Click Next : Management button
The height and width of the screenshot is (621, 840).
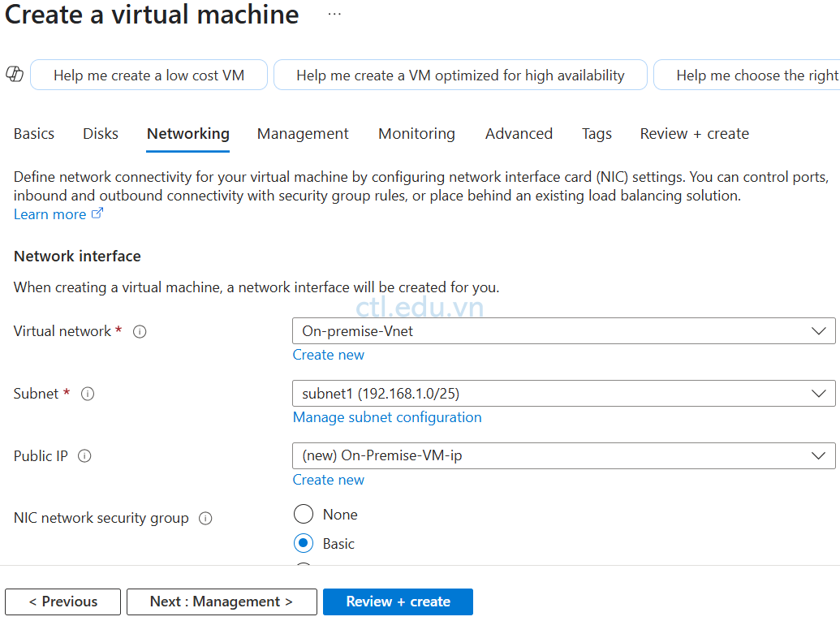point(222,602)
